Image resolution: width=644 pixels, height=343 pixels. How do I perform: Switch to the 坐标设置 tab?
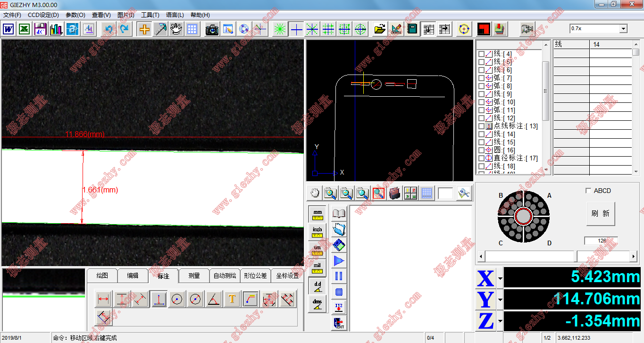pyautogui.click(x=287, y=276)
